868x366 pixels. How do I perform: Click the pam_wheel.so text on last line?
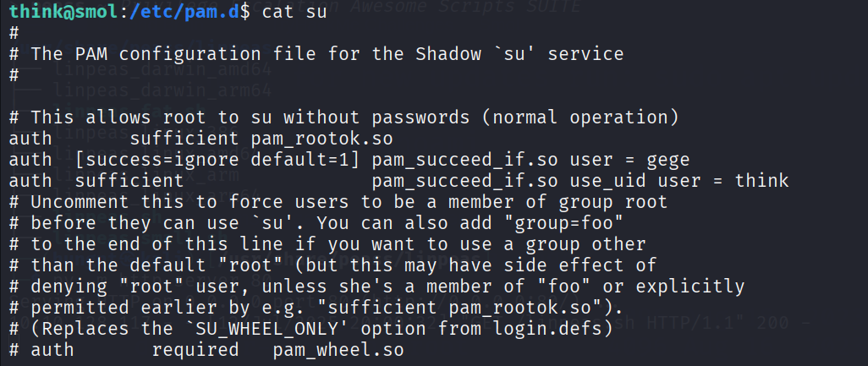(338, 350)
